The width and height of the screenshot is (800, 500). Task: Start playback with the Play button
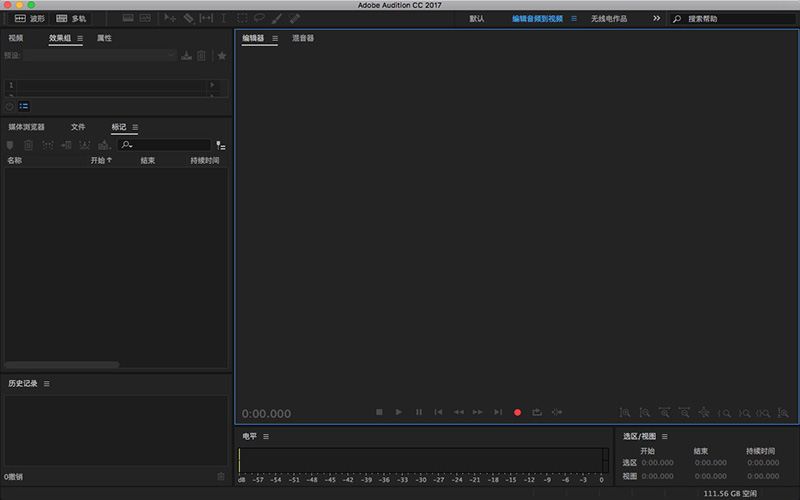(399, 412)
